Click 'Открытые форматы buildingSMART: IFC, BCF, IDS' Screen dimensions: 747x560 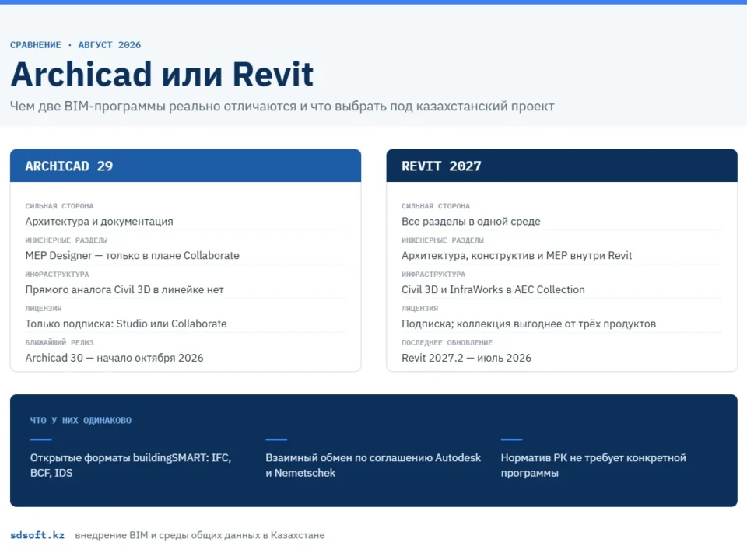(131, 465)
